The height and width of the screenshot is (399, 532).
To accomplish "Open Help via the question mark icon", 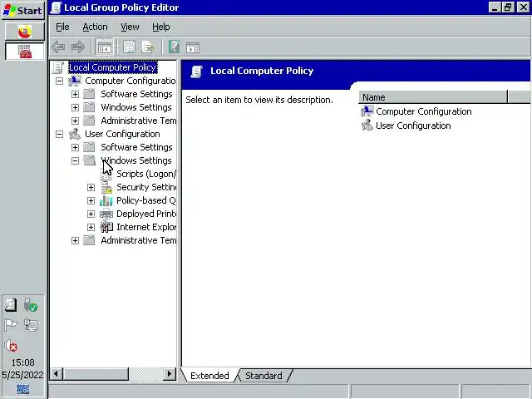I will tap(174, 47).
